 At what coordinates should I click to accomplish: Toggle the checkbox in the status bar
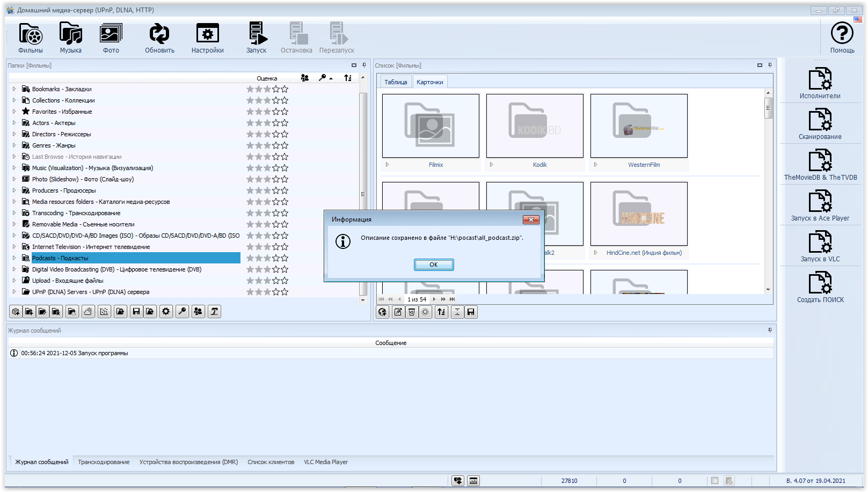pyautogui.click(x=714, y=481)
